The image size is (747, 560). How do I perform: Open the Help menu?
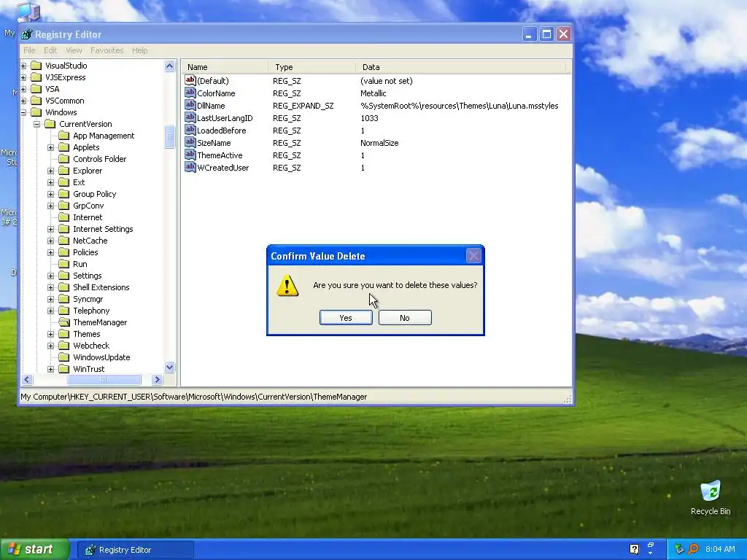coord(139,50)
